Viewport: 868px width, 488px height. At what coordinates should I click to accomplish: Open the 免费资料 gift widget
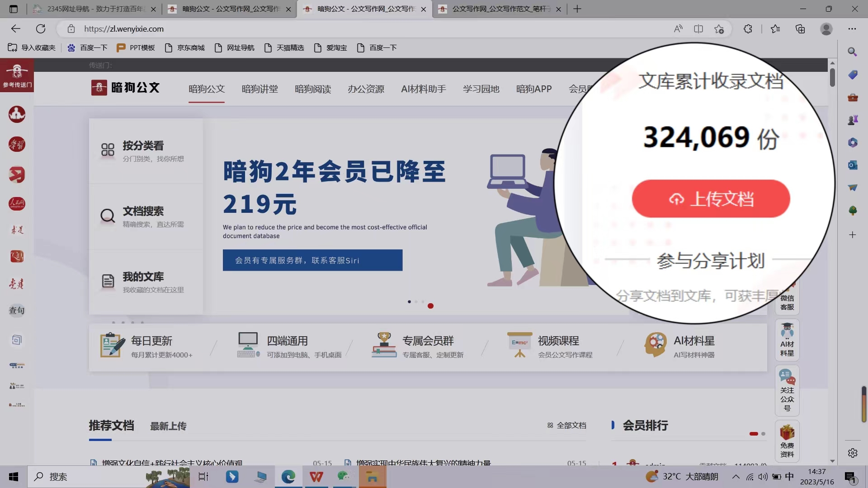pos(787,441)
